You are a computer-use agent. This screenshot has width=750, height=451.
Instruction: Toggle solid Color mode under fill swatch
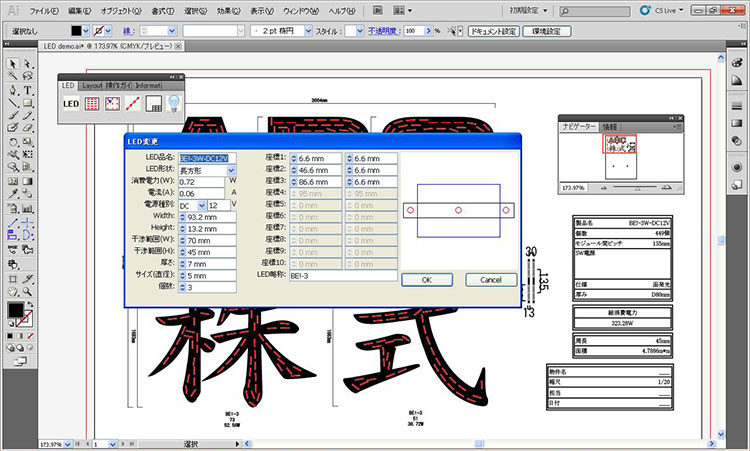[x=10, y=336]
